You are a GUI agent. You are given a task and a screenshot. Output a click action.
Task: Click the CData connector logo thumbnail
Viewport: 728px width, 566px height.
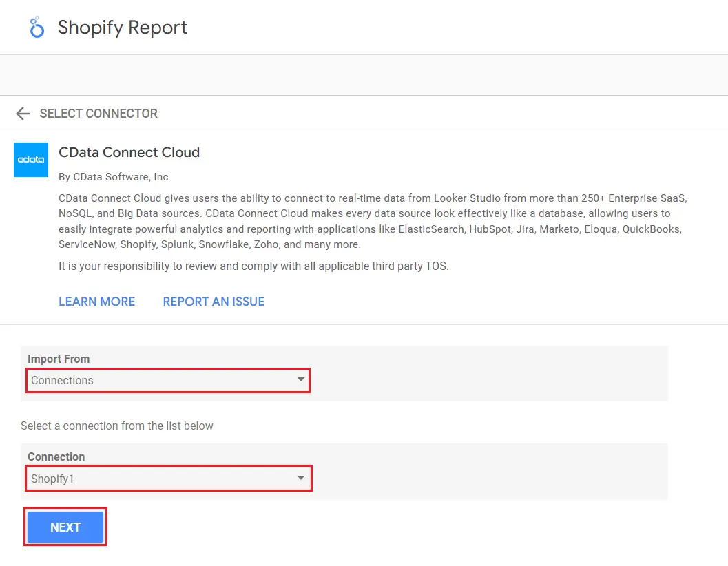click(30, 159)
